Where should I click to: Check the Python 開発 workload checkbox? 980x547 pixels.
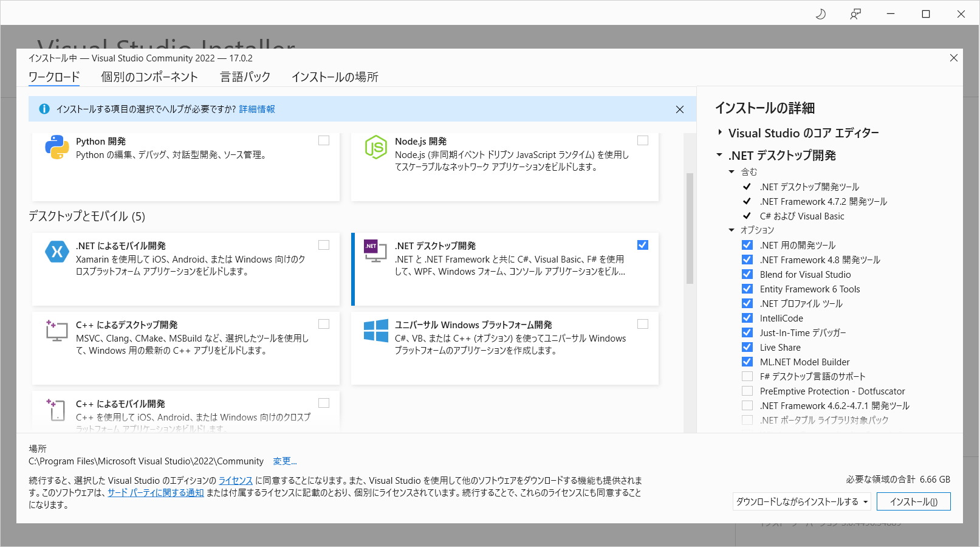[324, 140]
